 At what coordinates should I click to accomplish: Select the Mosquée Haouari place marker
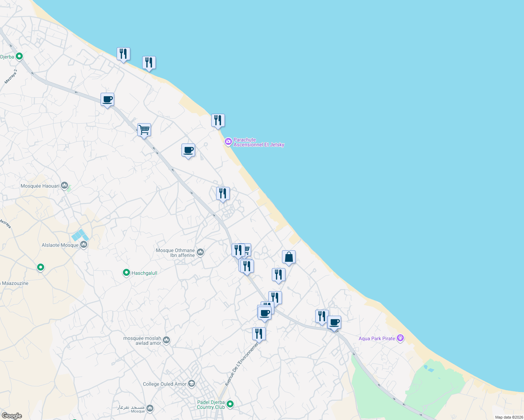click(x=64, y=185)
